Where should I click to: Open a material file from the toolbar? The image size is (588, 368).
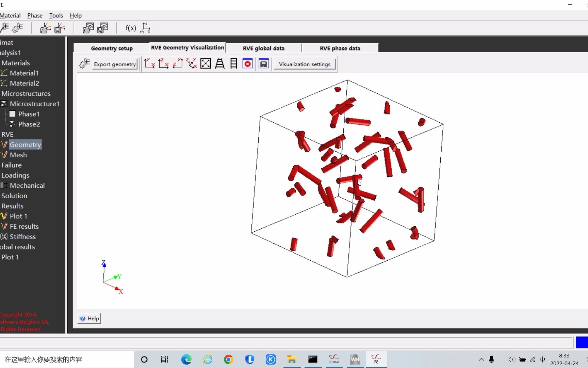pos(46,28)
